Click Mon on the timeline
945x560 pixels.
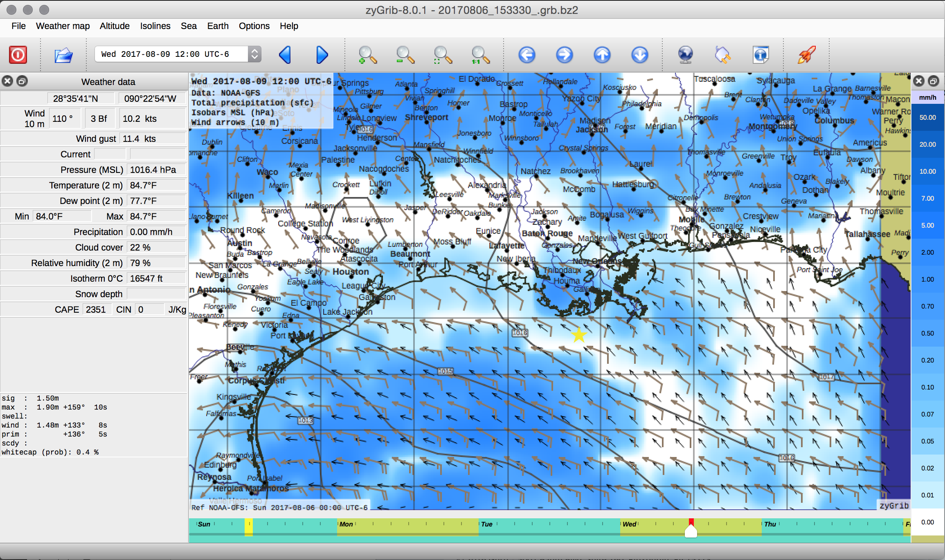pos(346,524)
